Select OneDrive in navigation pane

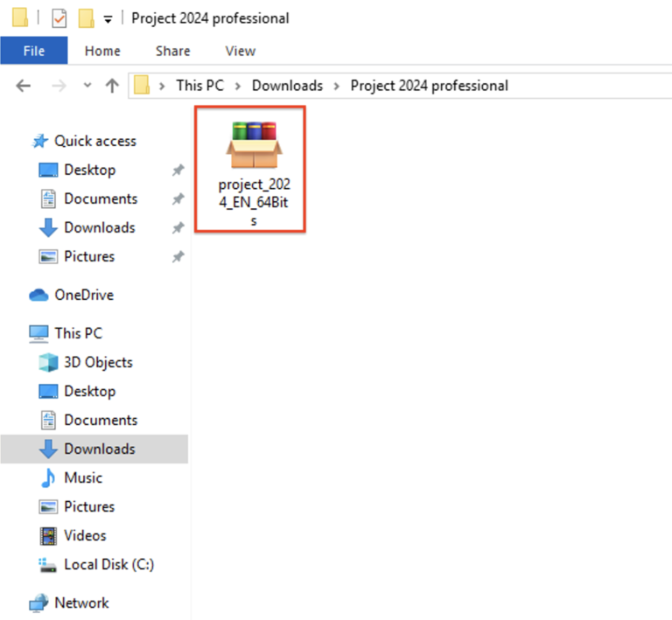[x=72, y=295]
